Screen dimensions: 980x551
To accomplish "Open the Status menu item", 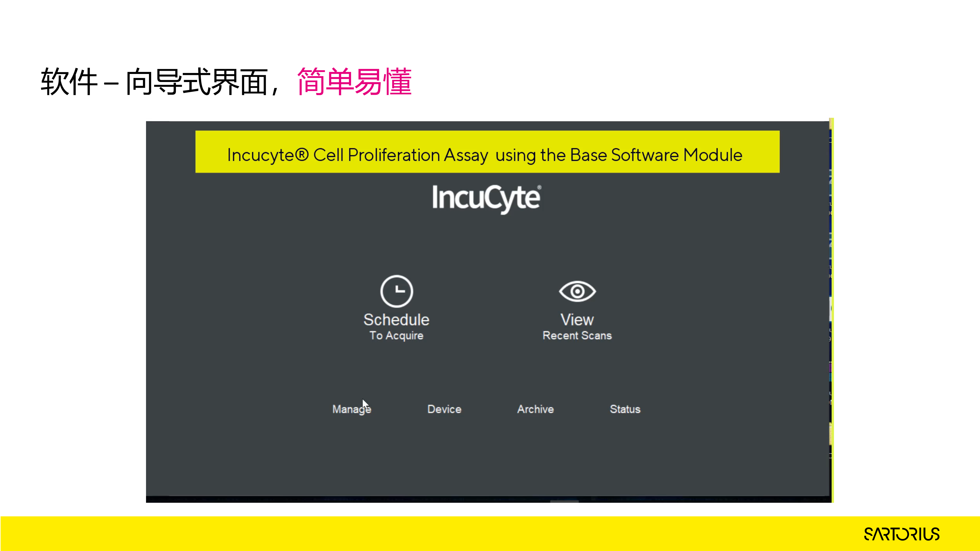I will tap(625, 409).
